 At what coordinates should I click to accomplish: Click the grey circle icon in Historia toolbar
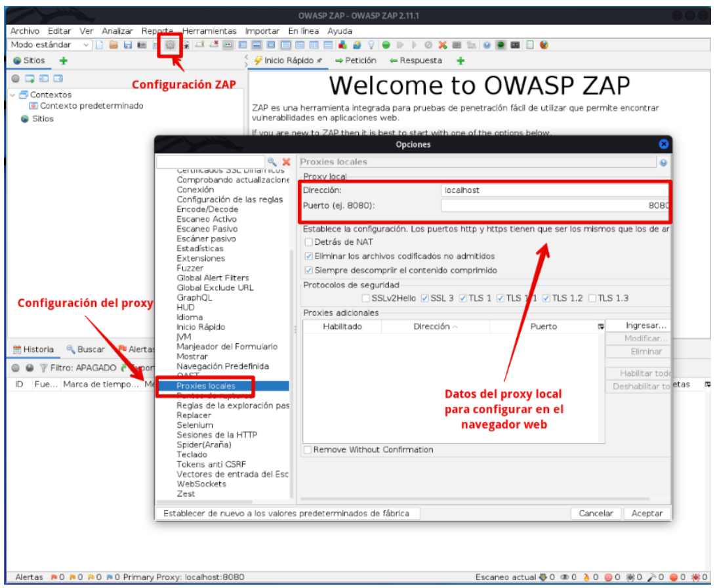[x=16, y=367]
